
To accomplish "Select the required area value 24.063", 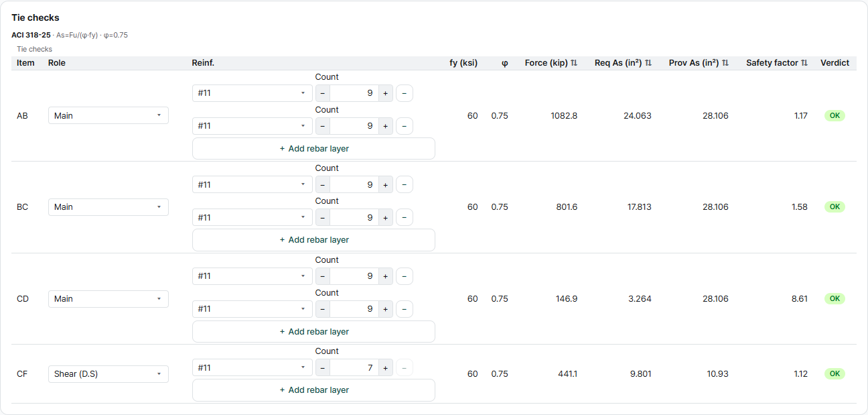I will click(x=638, y=116).
